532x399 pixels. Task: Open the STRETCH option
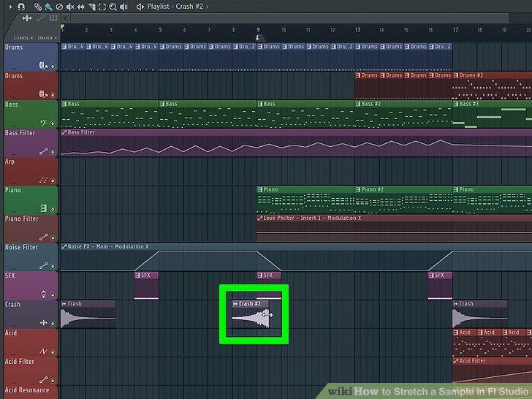tap(47, 38)
